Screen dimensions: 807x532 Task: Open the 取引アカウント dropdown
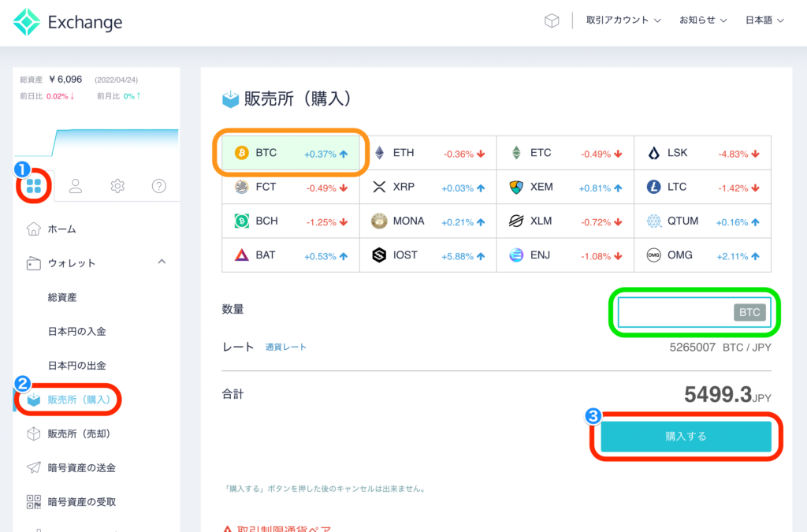click(x=623, y=20)
